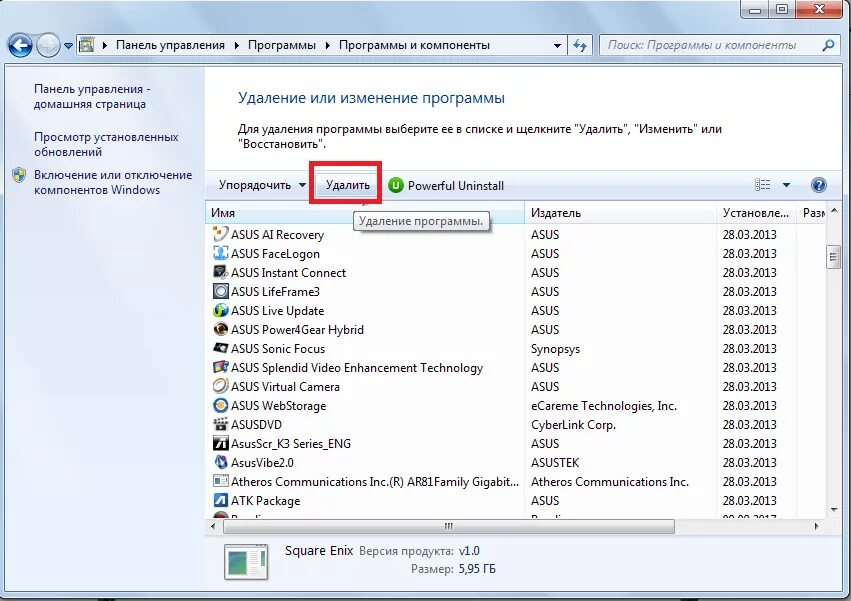The width and height of the screenshot is (851, 601).
Task: Select Панель управления breadcrumb
Action: pyautogui.click(x=170, y=45)
